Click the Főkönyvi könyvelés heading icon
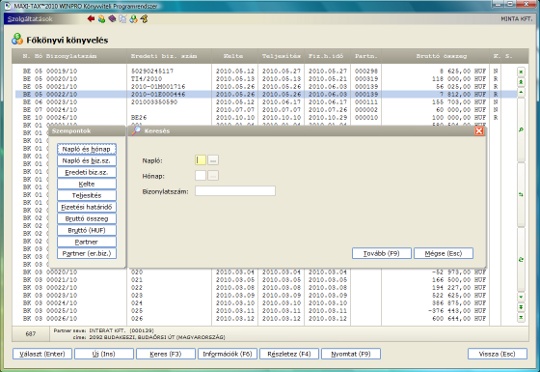Viewport: 540px width, 372px height. coord(17,39)
